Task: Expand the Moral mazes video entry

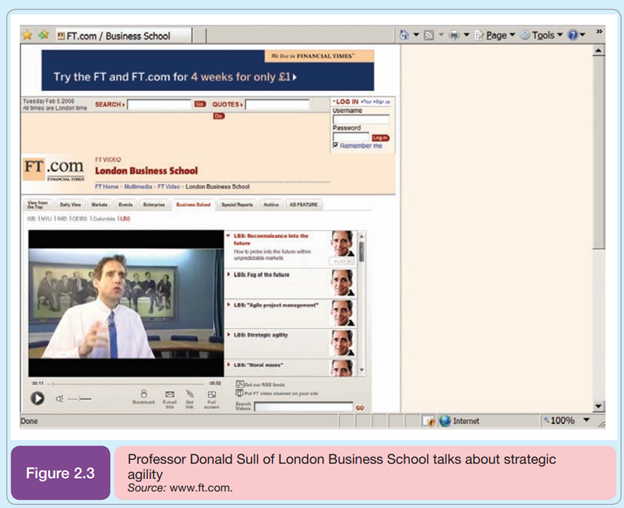Action: [x=228, y=364]
